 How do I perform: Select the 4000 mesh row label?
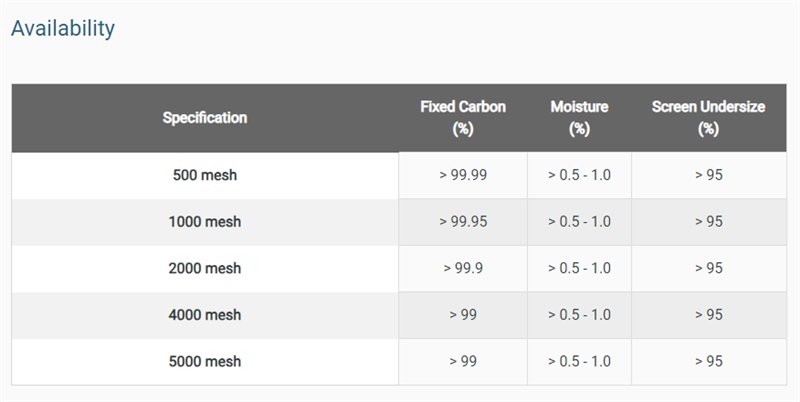point(205,315)
